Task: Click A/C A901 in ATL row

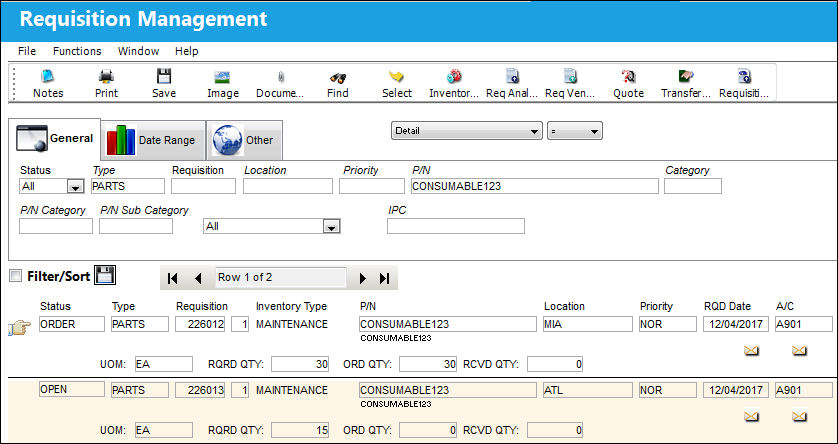Action: tap(804, 390)
